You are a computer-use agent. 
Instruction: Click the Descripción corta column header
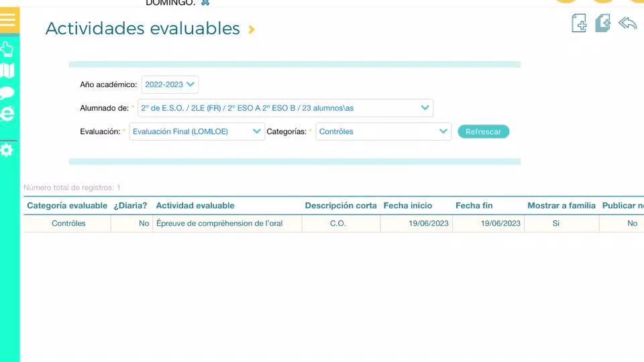point(341,206)
